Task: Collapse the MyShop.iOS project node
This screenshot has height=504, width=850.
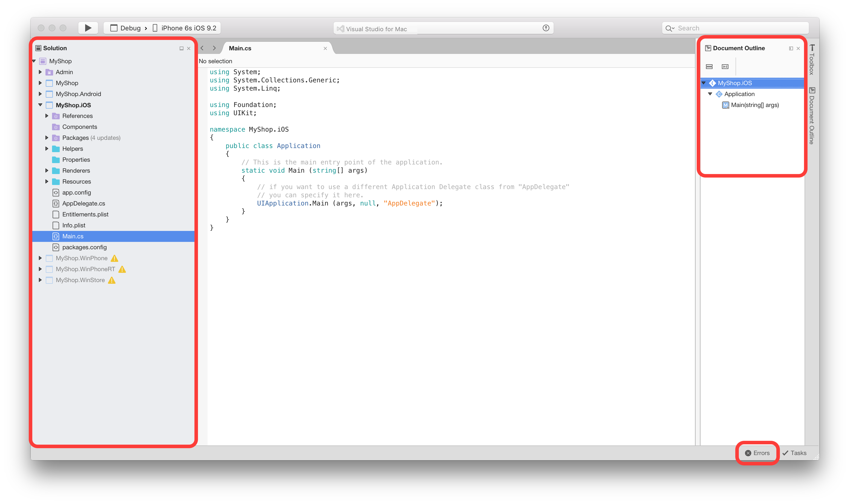Action: 40,105
